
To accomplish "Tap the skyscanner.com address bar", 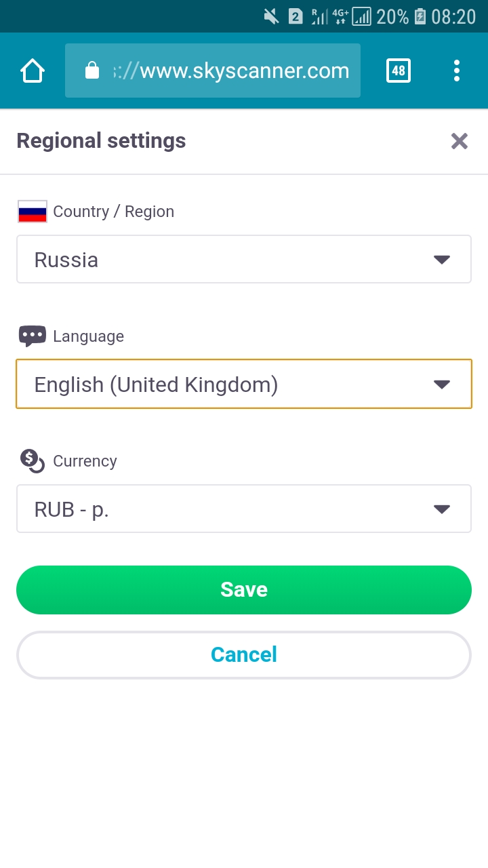I will [230, 71].
